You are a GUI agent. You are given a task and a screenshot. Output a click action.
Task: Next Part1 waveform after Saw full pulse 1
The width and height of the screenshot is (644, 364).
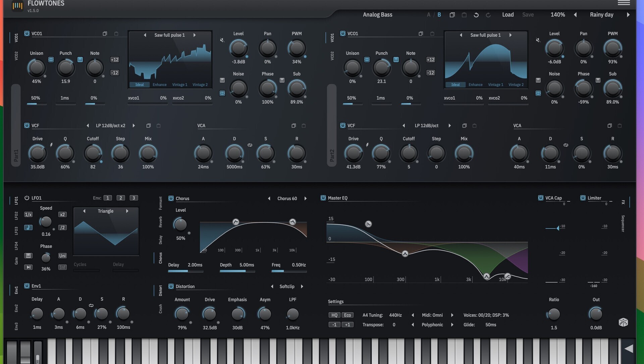(195, 35)
